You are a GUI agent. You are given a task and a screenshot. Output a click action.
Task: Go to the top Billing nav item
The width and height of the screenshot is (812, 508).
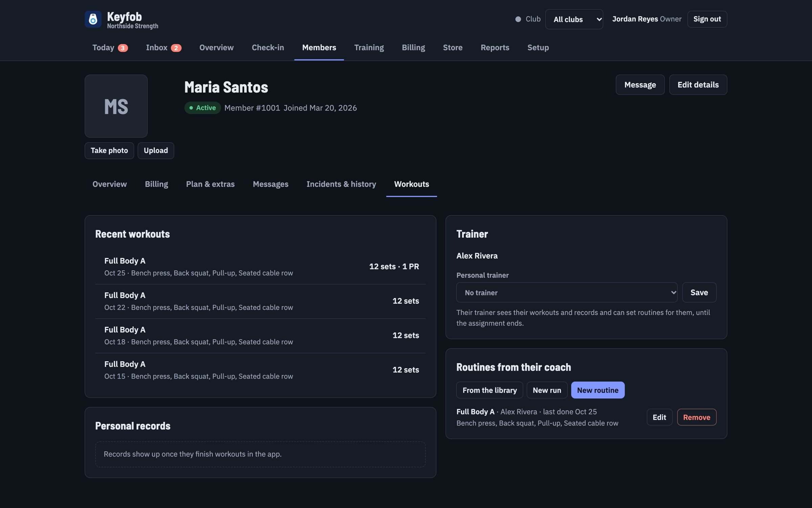click(x=413, y=47)
